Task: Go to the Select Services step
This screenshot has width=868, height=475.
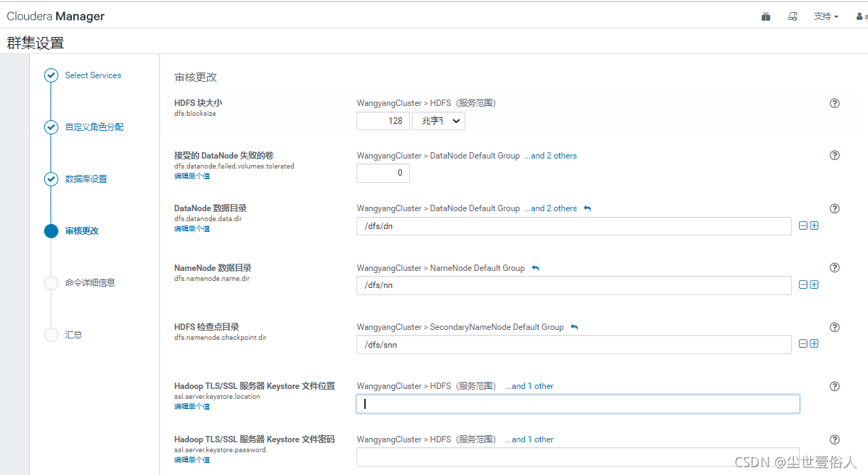Action: pyautogui.click(x=93, y=75)
